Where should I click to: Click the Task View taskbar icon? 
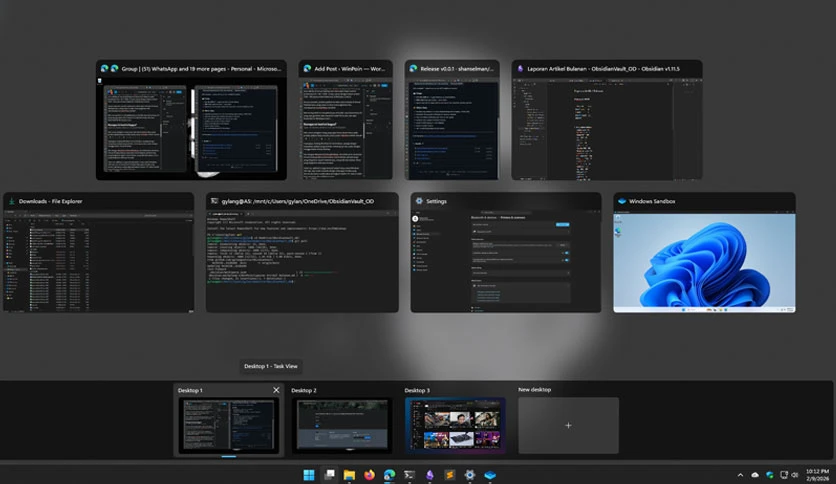pyautogui.click(x=329, y=474)
